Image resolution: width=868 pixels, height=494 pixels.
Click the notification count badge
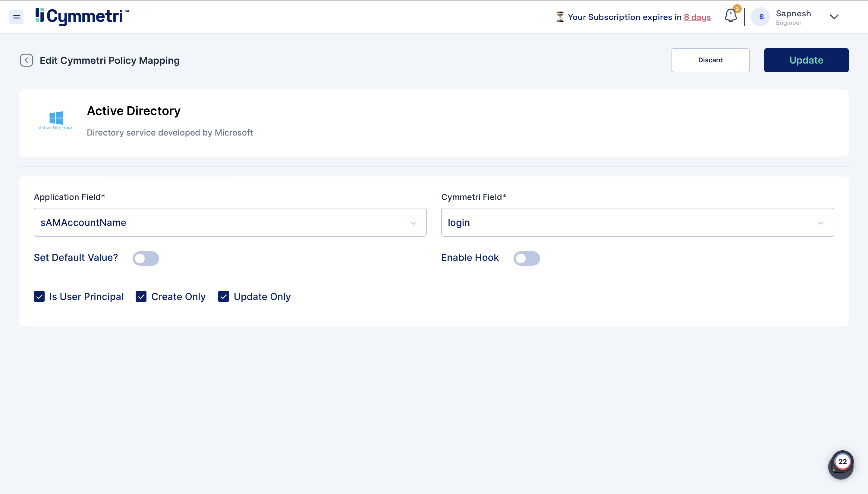pyautogui.click(x=737, y=9)
